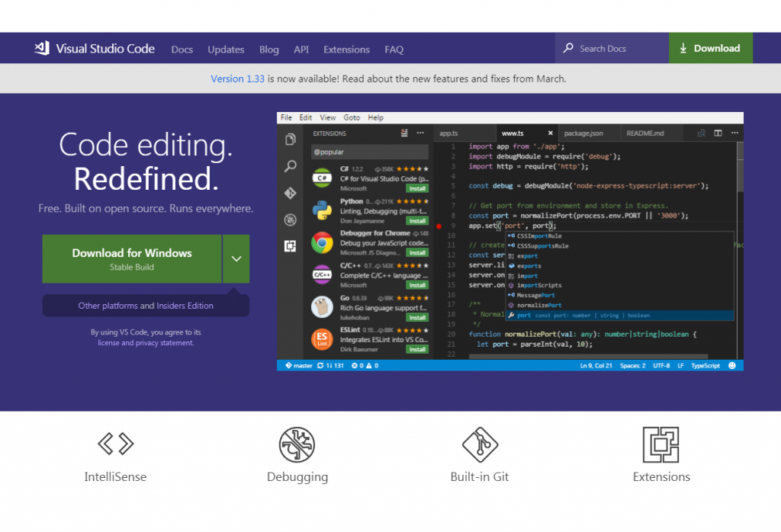Click inside the Search Docs field
The image size is (781, 532).
610,47
